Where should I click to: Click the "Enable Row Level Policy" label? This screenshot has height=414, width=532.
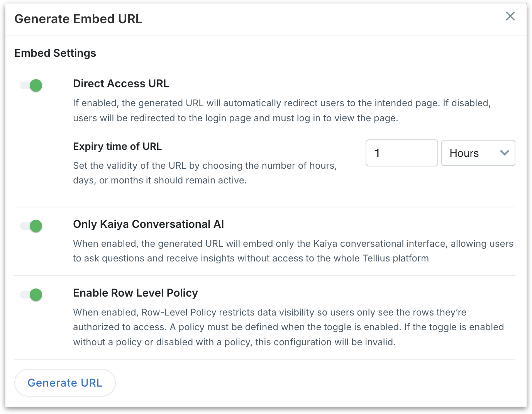tap(135, 293)
